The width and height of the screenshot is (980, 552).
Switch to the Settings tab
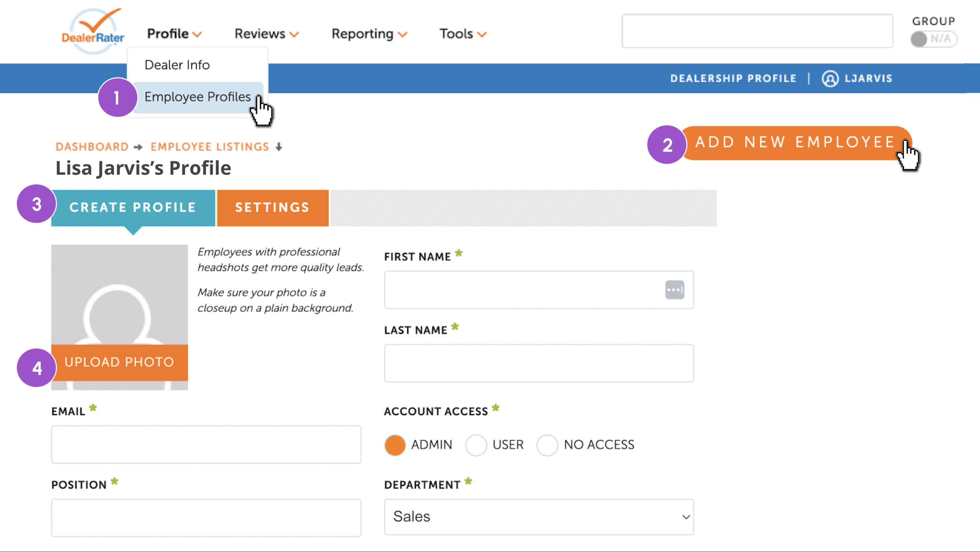tap(273, 208)
